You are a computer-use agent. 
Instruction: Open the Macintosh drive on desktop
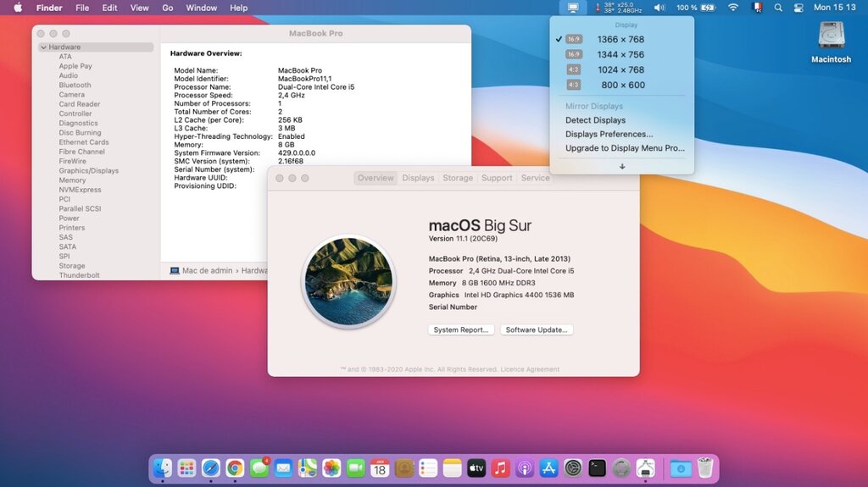click(831, 40)
